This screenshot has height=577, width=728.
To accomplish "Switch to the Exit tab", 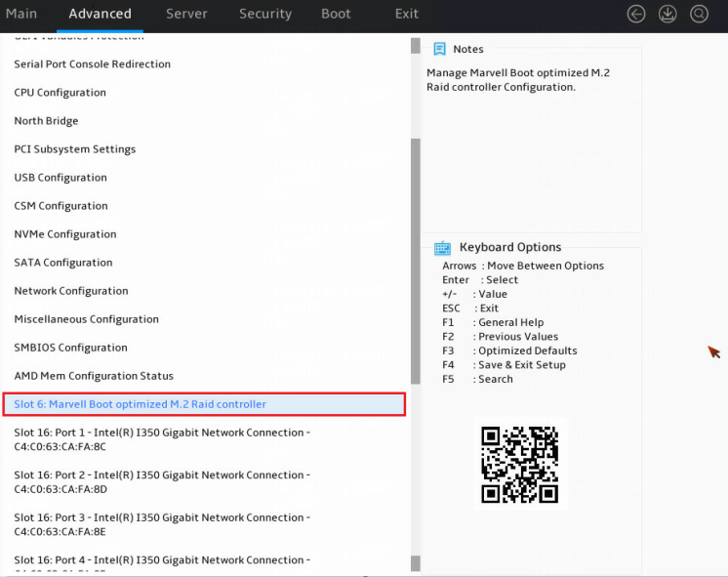I will pyautogui.click(x=407, y=14).
